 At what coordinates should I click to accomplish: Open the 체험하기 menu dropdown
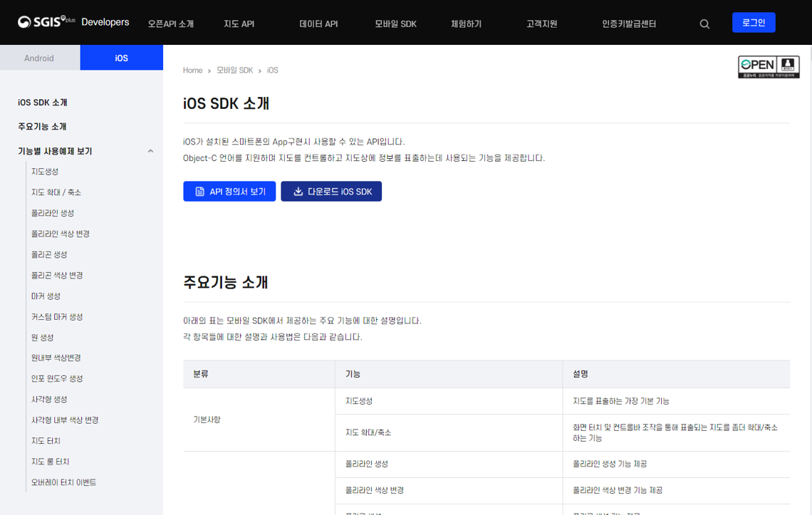(464, 22)
